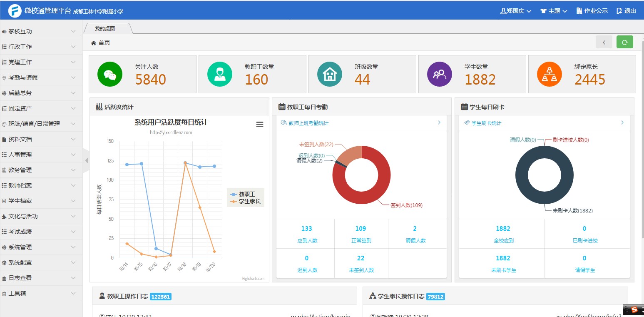
Task: Open the 主题 theme dropdown
Action: coord(554,11)
